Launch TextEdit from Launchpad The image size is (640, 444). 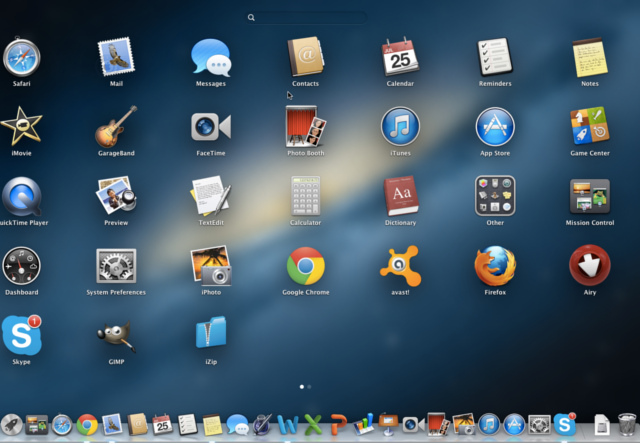(x=211, y=196)
